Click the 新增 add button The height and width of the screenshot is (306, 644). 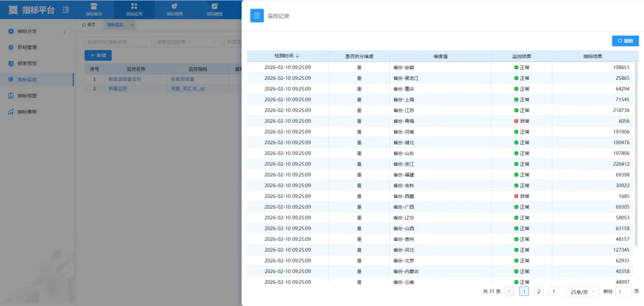(98, 55)
